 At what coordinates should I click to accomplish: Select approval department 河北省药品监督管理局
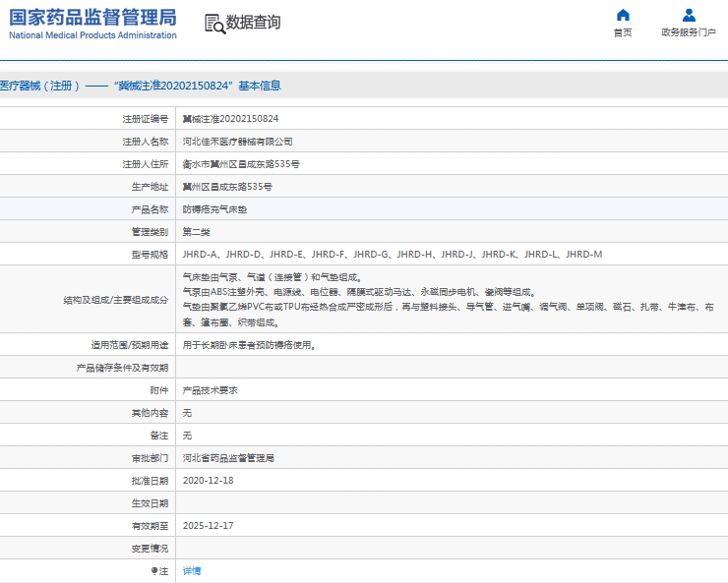click(x=228, y=458)
